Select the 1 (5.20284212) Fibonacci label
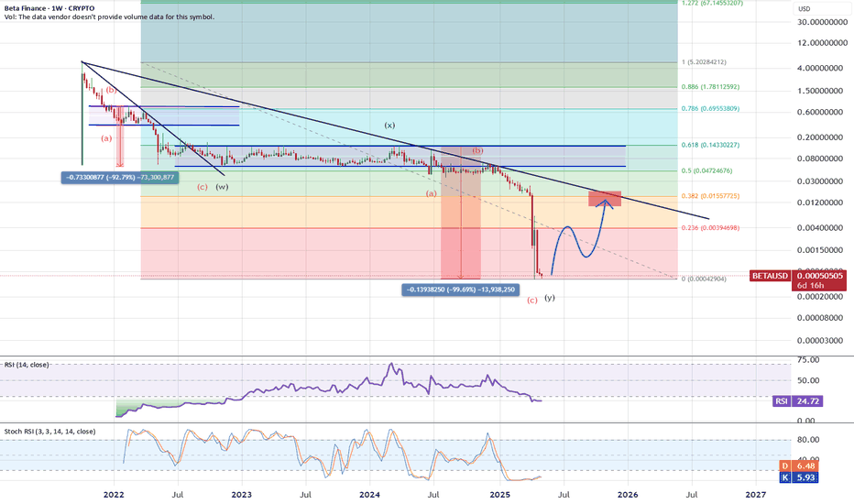Viewport: 854px width, 504px height. (x=704, y=62)
